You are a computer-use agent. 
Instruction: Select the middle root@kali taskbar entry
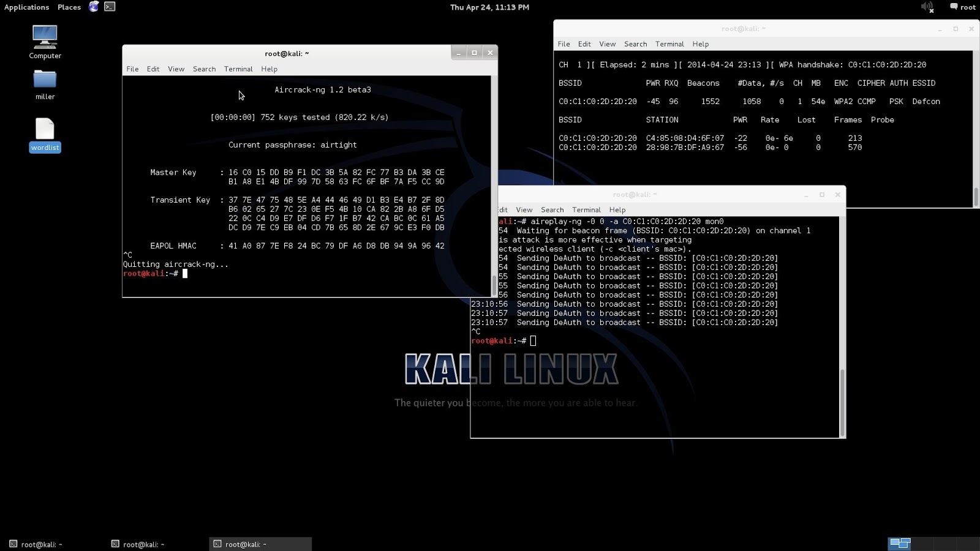[142, 544]
